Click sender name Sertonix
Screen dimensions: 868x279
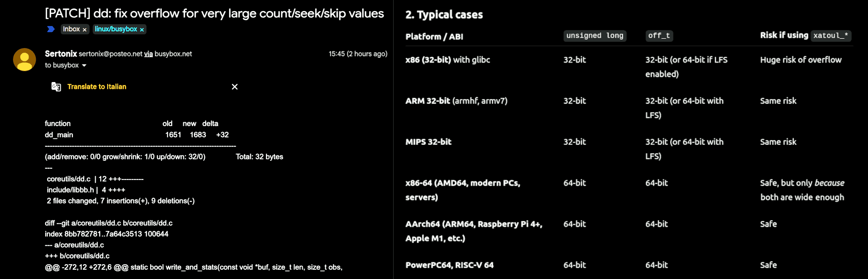point(61,54)
